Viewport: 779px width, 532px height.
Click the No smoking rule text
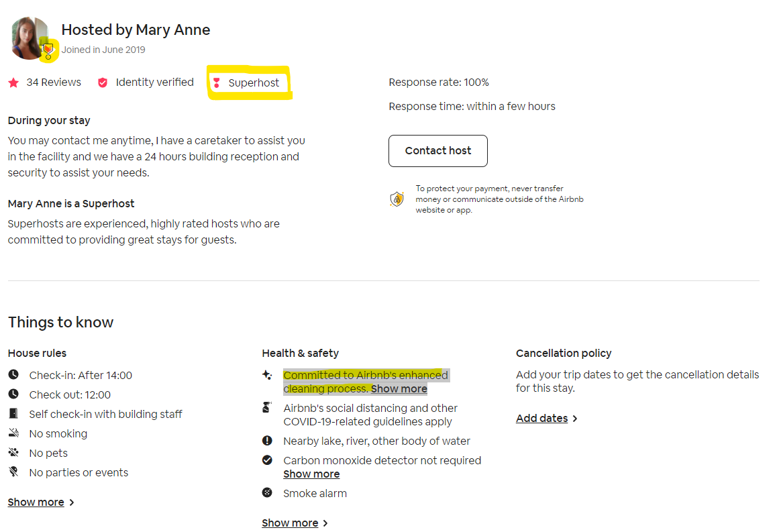coord(58,433)
